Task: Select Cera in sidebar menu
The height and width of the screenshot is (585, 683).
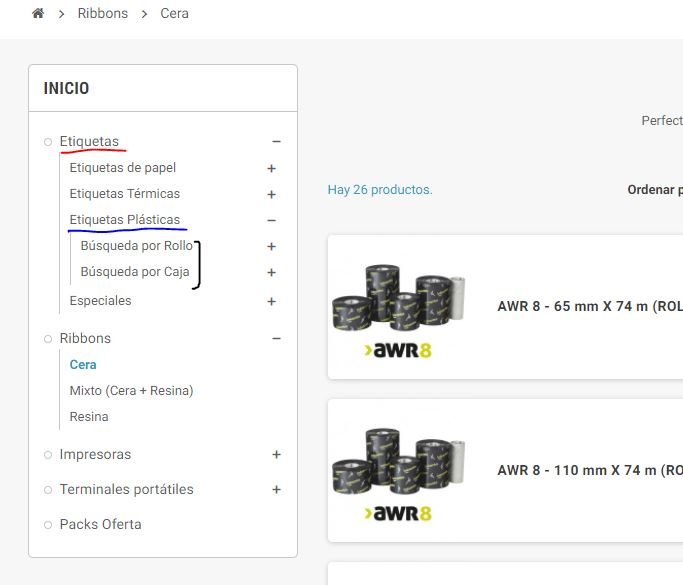Action: (x=83, y=365)
